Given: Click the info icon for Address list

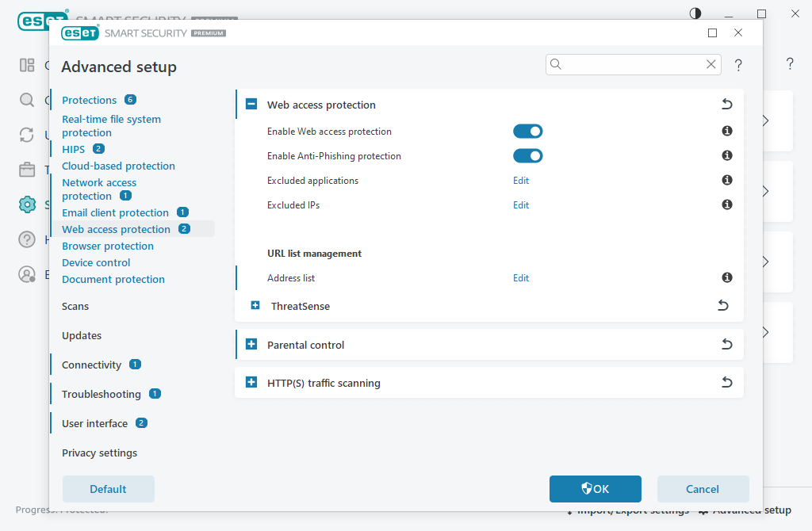Looking at the screenshot, I should pyautogui.click(x=727, y=277).
